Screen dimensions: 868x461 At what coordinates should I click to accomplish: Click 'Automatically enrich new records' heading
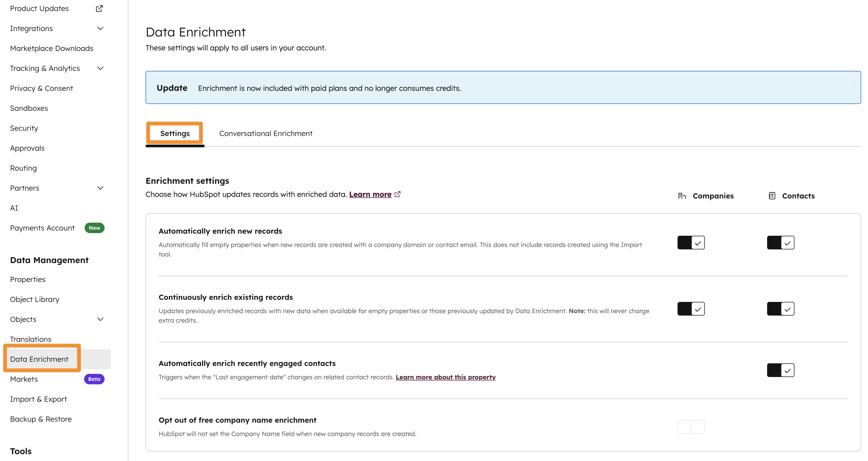coord(220,231)
